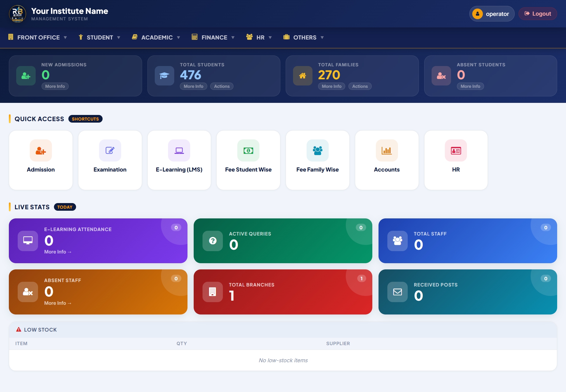Click the TODAY badge
Screen dimensions: 566x392
click(x=65, y=207)
